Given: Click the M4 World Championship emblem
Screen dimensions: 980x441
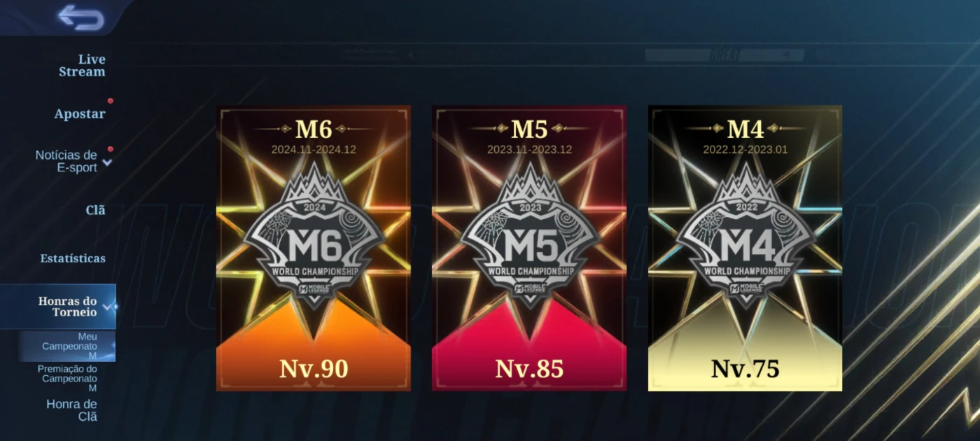Looking at the screenshot, I should tap(745, 237).
